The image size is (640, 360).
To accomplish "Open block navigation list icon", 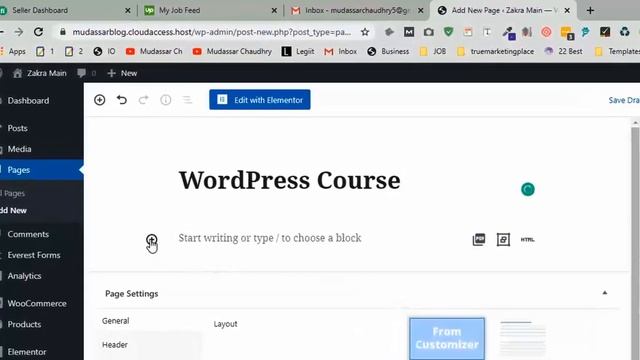I will 187,100.
